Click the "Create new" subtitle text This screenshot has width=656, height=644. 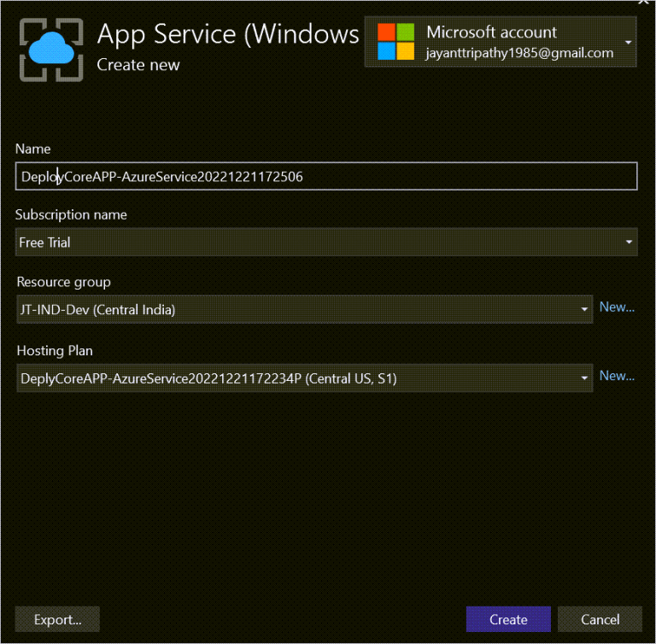click(x=138, y=65)
